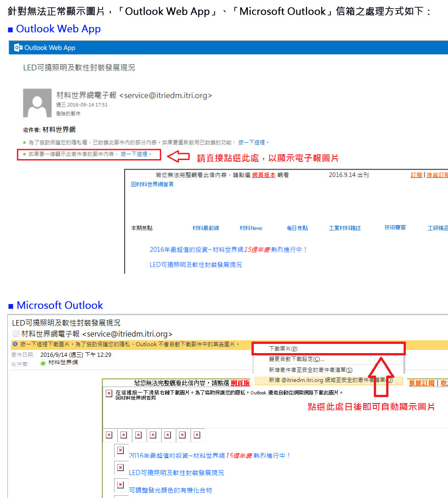The height and width of the screenshot is (498, 448).
Task: Click the '週三 2016-09-14 17:51' timestamp
Action: (x=82, y=105)
